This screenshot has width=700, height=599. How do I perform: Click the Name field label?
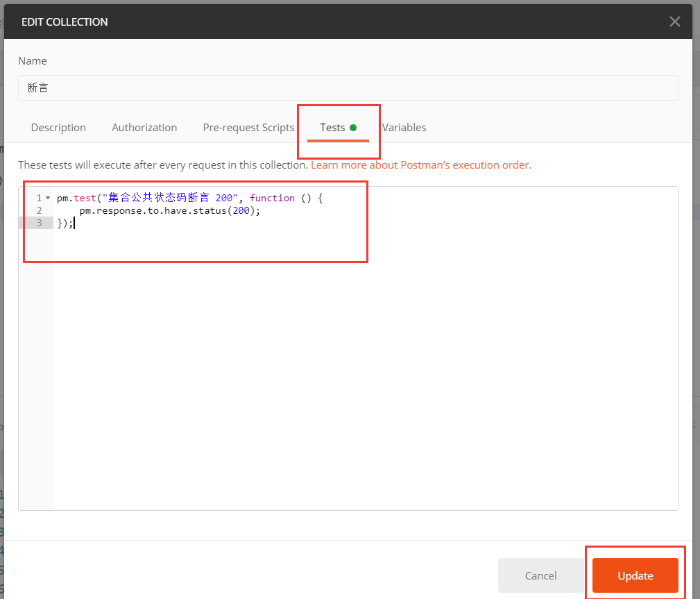click(33, 61)
